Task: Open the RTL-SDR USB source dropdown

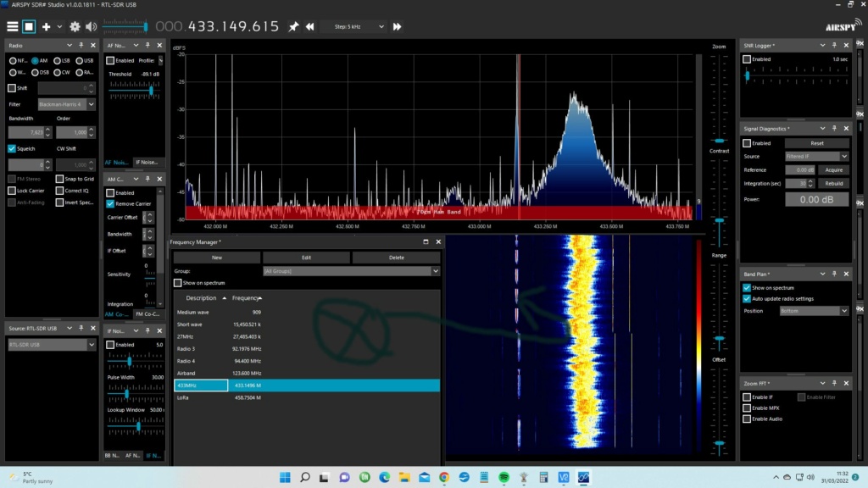Action: pos(52,345)
